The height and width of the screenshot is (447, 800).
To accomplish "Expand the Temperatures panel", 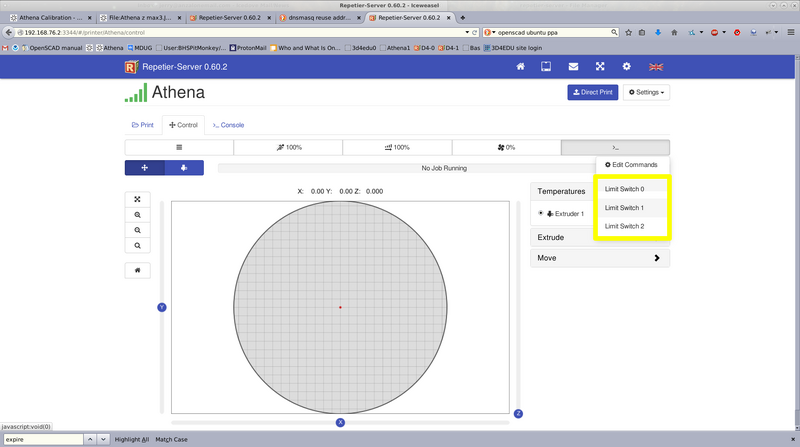I will pyautogui.click(x=562, y=191).
